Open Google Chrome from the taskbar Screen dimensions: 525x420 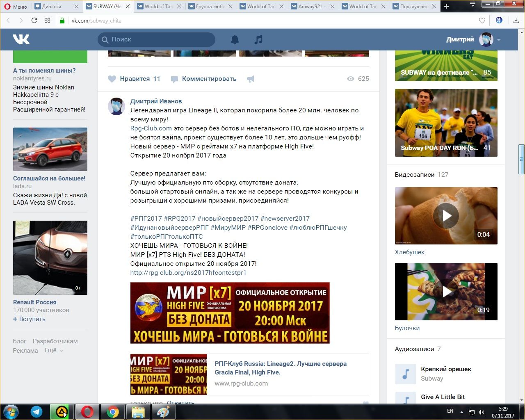coord(113,412)
